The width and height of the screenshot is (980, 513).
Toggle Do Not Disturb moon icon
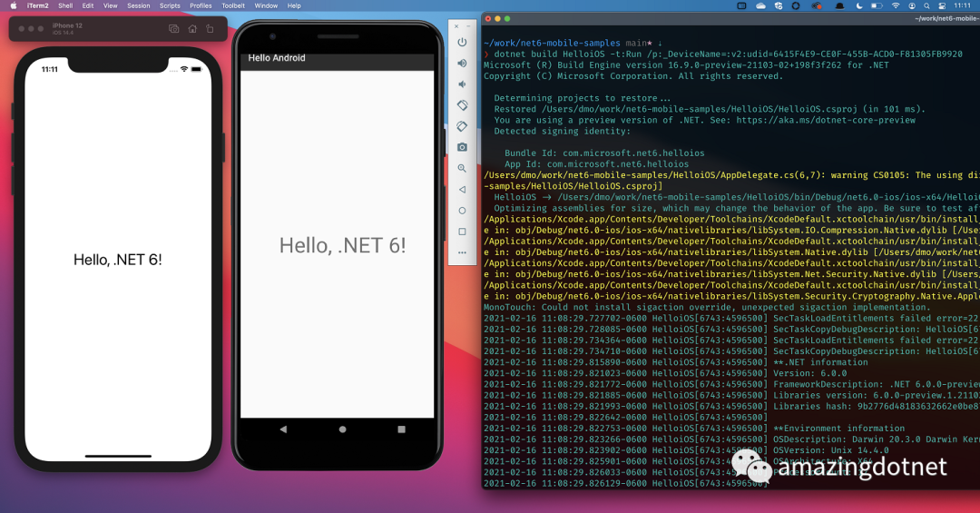859,5
